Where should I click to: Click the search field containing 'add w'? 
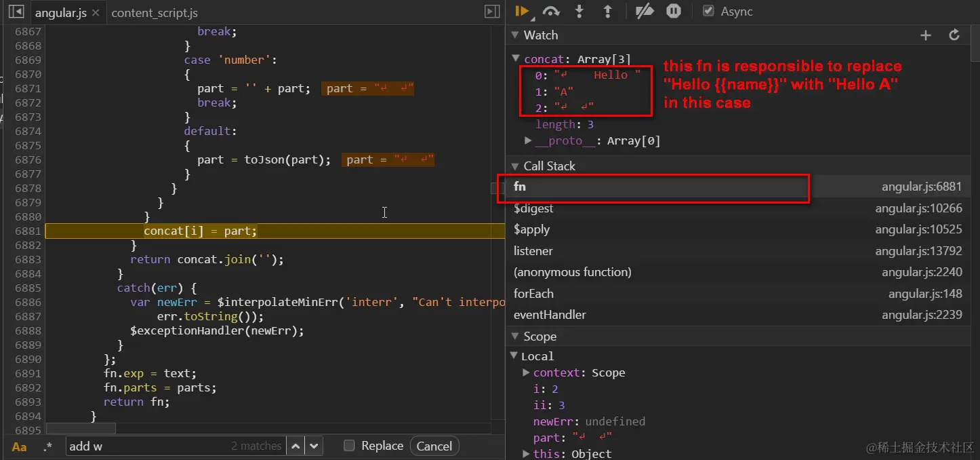click(x=176, y=446)
